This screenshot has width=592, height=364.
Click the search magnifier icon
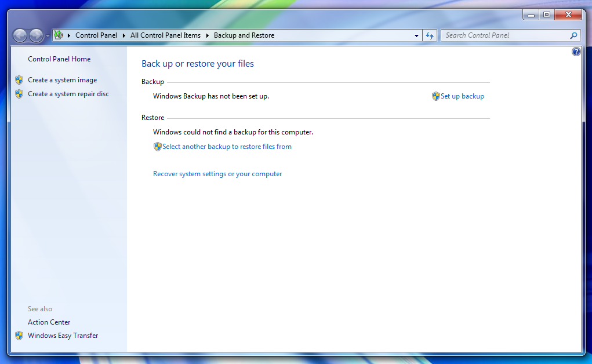[574, 35]
